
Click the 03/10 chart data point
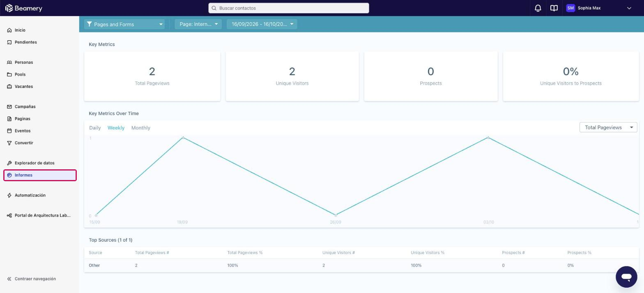[488, 137]
